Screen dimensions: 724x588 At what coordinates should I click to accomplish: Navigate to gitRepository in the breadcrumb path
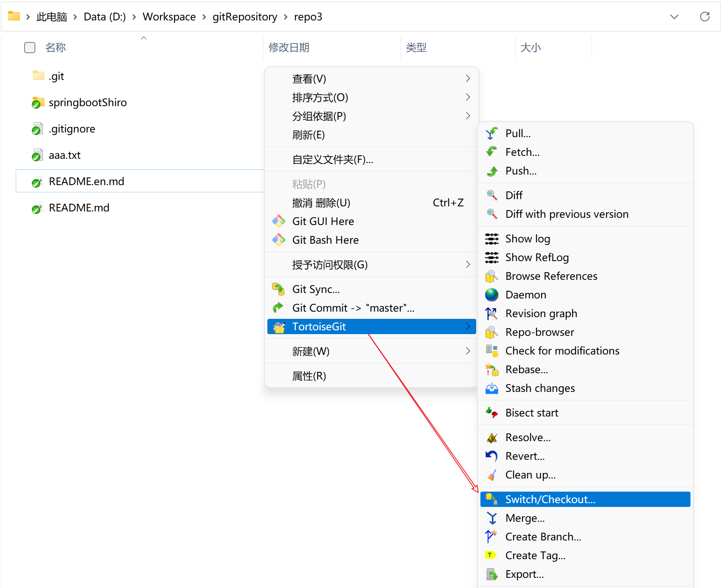tap(244, 17)
